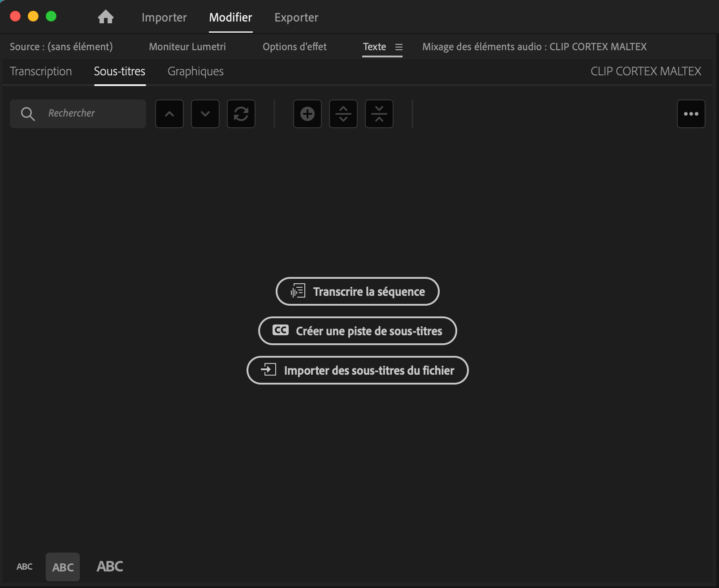
Task: Open the Texte panel hamburger menu
Action: (x=399, y=47)
